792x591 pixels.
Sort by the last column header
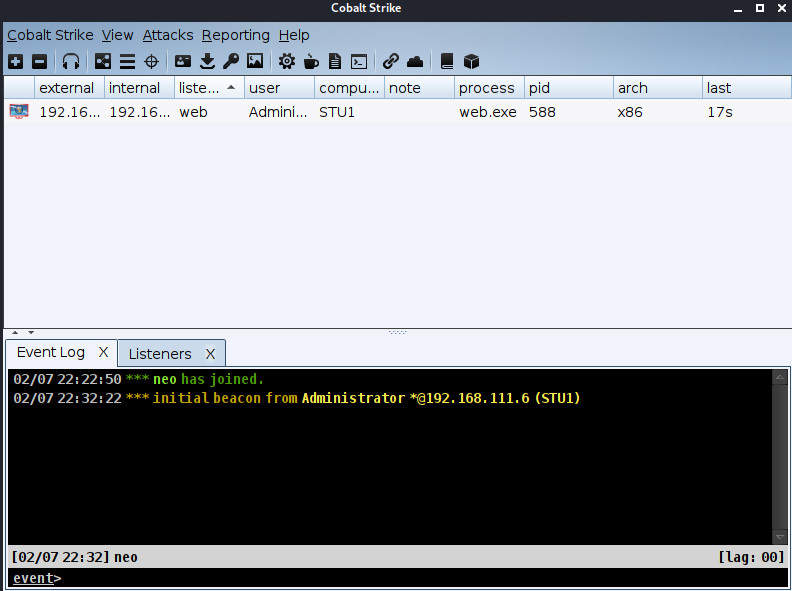(x=747, y=88)
